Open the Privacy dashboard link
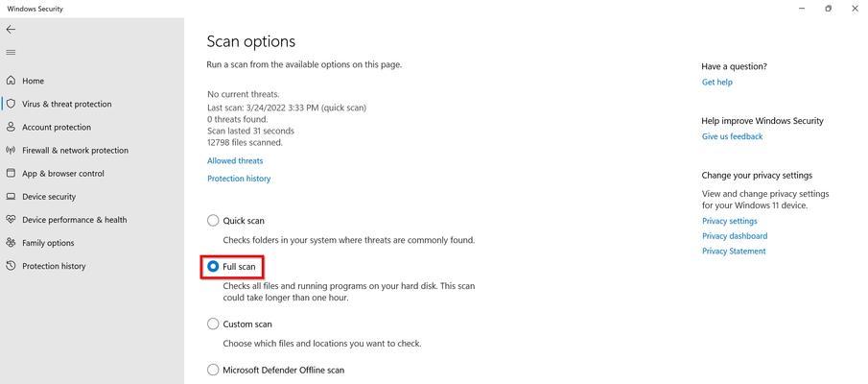Image resolution: width=868 pixels, height=384 pixels. tap(735, 236)
